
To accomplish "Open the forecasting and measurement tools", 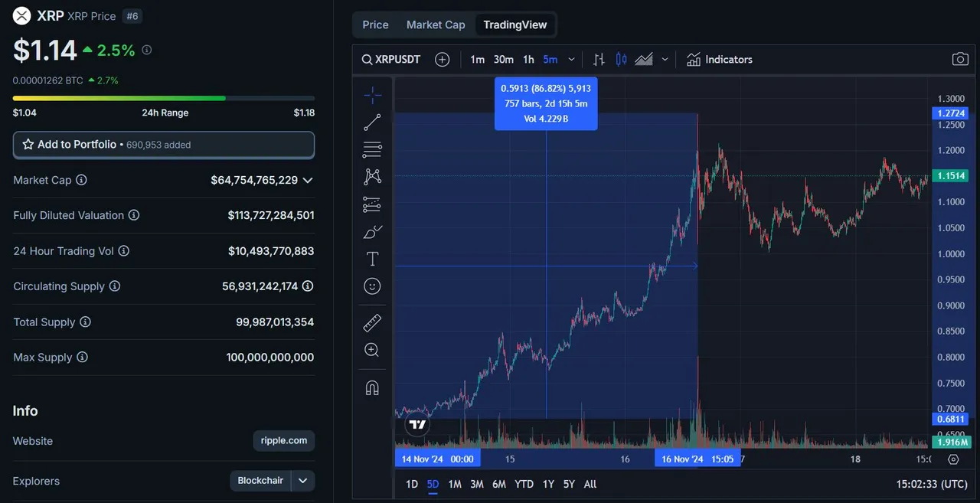I will [x=372, y=204].
